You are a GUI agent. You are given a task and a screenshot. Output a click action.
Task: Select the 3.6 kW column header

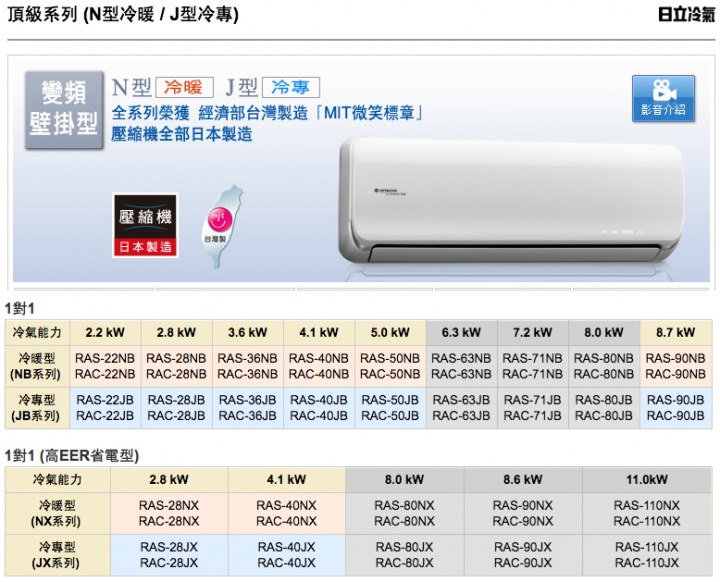(248, 333)
